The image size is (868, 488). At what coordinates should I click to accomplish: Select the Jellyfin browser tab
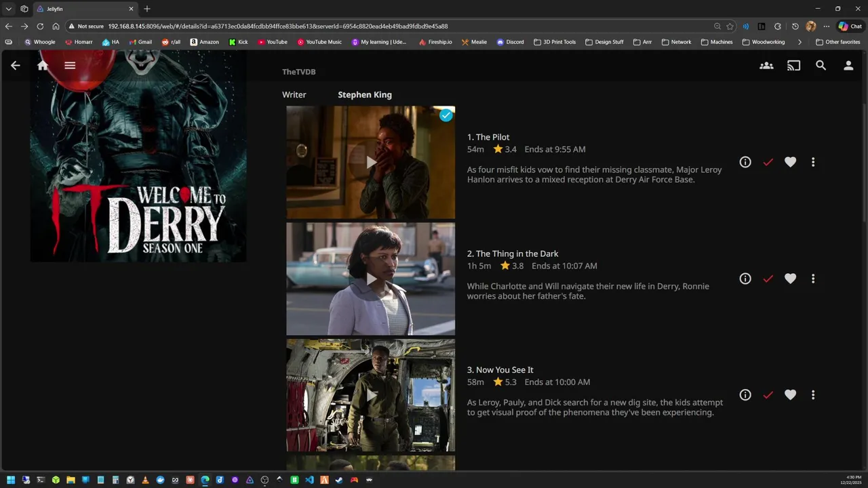coord(85,9)
